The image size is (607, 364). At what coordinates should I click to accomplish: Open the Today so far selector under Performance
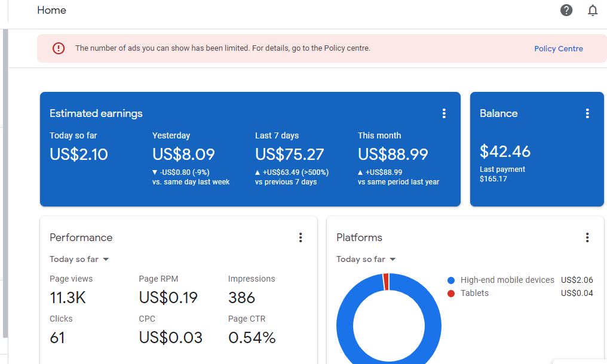[x=79, y=259]
